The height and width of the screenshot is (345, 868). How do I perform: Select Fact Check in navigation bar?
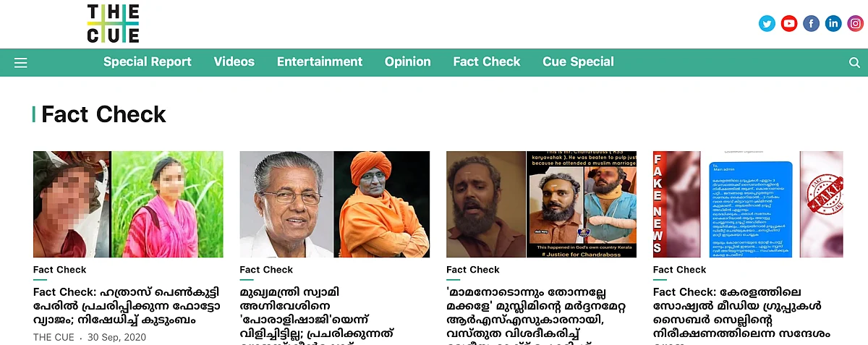pos(487,61)
